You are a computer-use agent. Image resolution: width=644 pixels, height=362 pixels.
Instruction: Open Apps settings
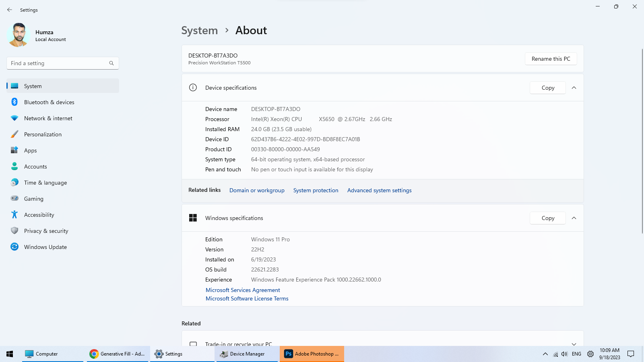point(63,150)
